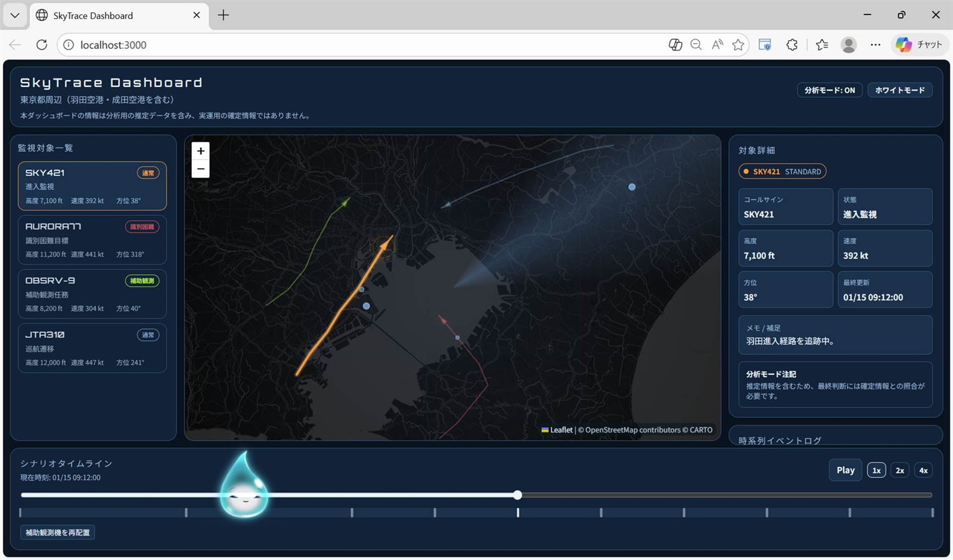Image resolution: width=953 pixels, height=560 pixels.
Task: Click the Leaflet attribution link
Action: click(x=560, y=430)
